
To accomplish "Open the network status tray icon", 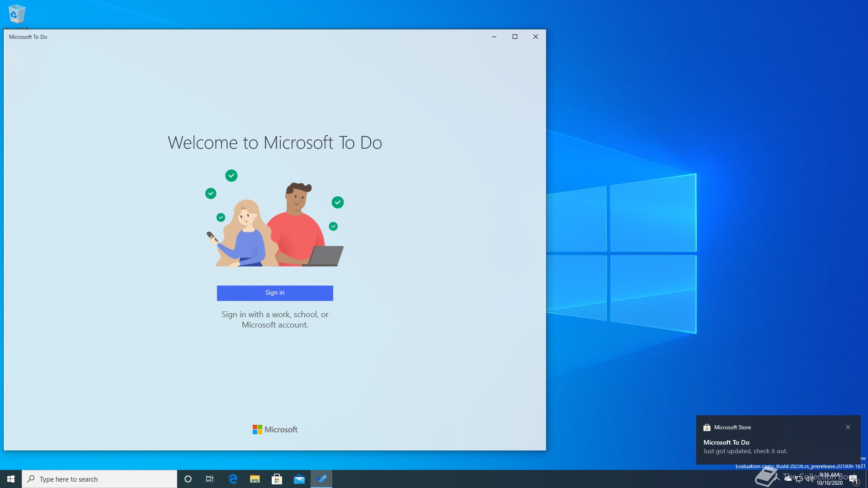I will [x=799, y=479].
